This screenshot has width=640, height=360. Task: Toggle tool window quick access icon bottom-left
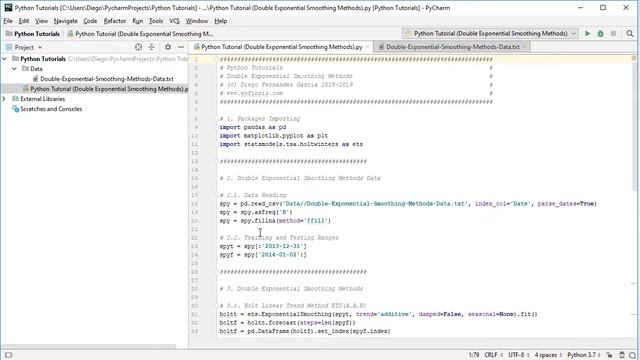8,355
